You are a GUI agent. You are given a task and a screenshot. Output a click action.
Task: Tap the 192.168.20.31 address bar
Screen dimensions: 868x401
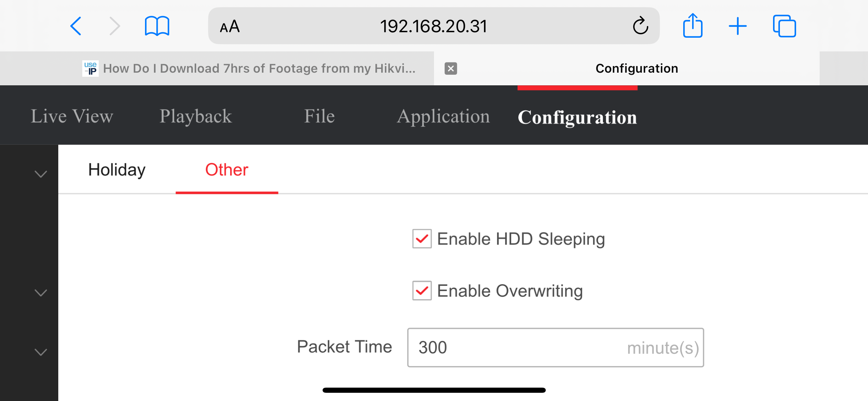pos(433,26)
